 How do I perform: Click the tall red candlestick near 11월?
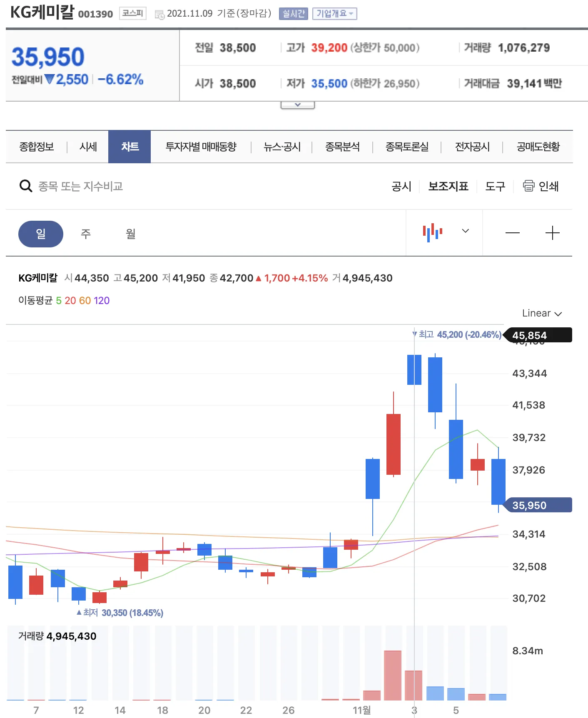pos(393,444)
